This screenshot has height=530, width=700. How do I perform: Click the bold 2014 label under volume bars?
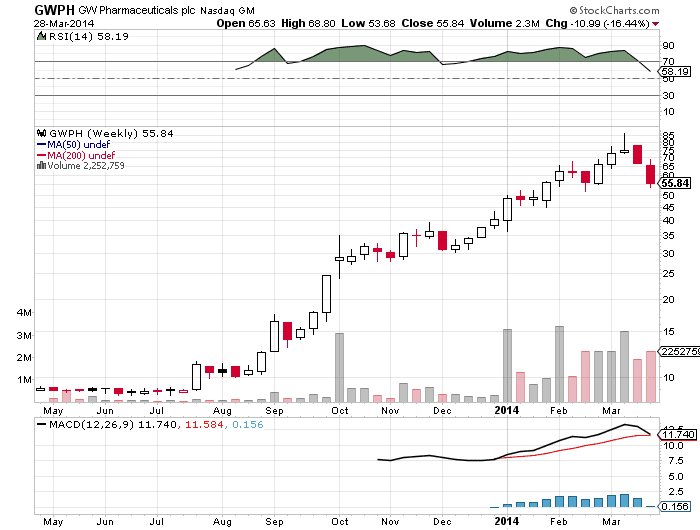507,410
